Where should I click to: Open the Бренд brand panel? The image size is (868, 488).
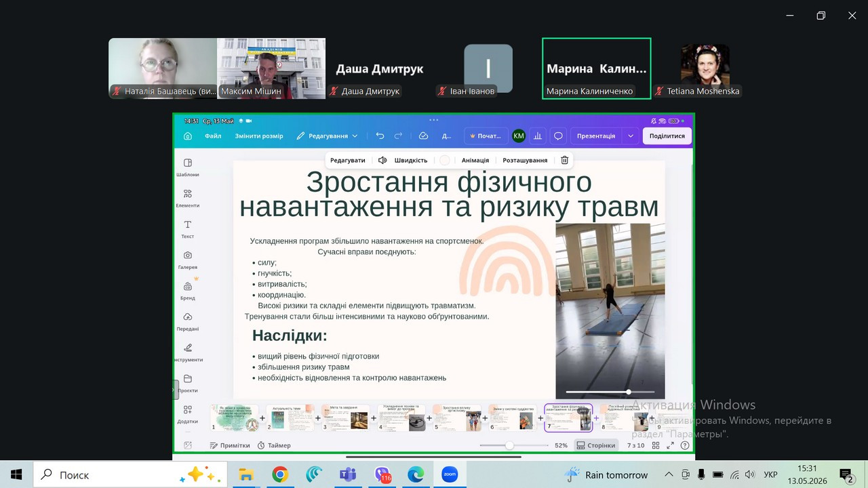(x=188, y=291)
